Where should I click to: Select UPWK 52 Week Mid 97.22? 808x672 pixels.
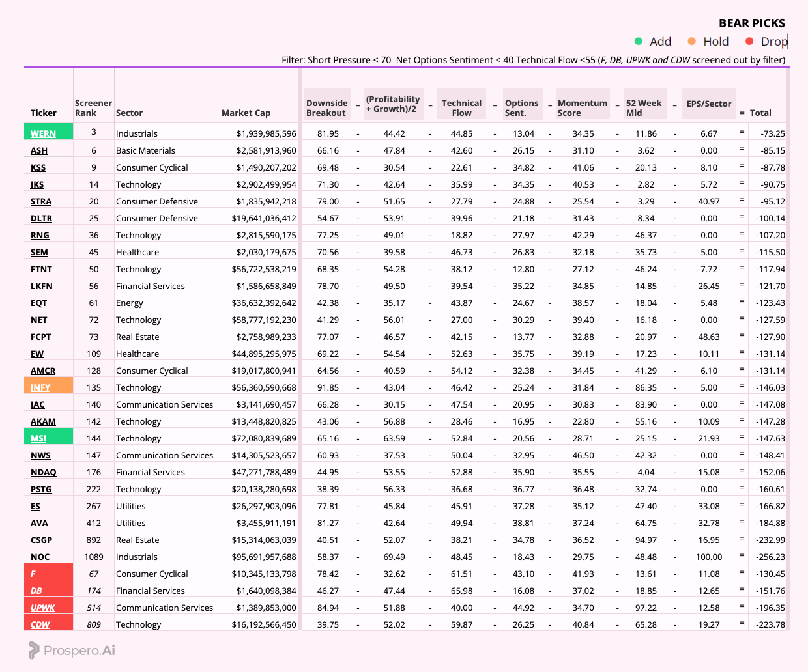646,608
